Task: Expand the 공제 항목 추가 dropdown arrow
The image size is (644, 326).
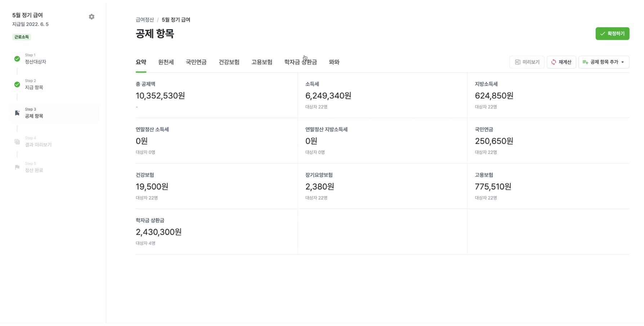Action: (623, 62)
